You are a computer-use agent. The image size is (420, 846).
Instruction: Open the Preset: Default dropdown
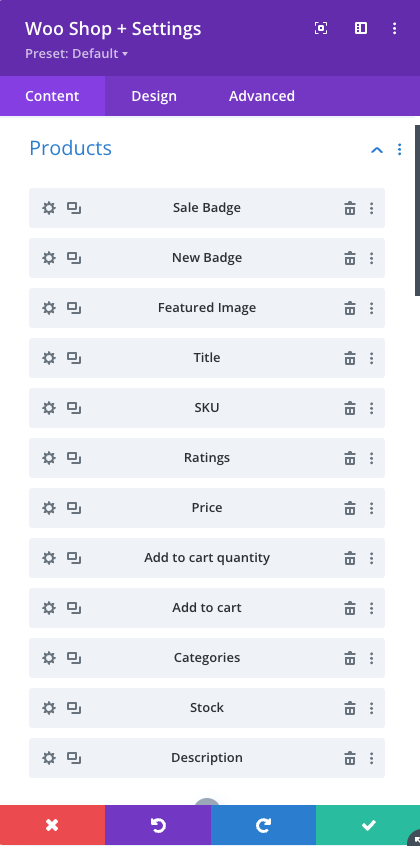[76, 54]
